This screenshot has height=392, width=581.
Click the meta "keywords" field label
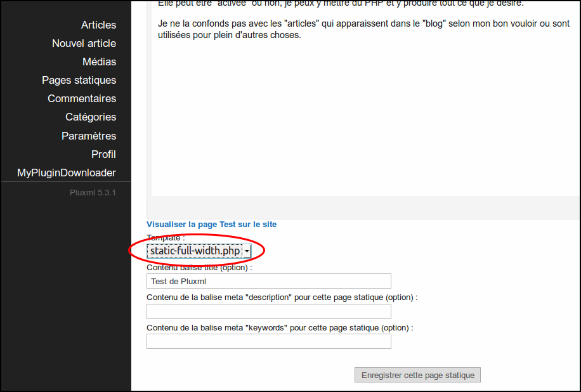(x=280, y=328)
